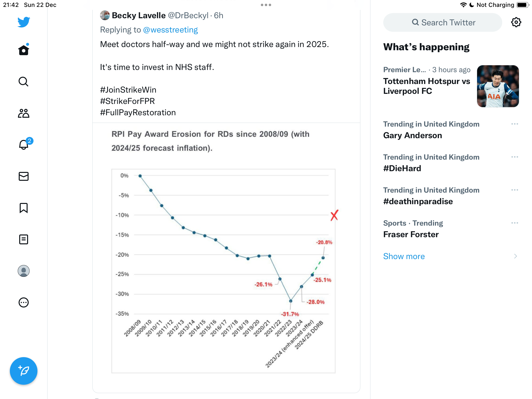Open more options for Fraser Forster trend
The width and height of the screenshot is (532, 399).
click(515, 223)
